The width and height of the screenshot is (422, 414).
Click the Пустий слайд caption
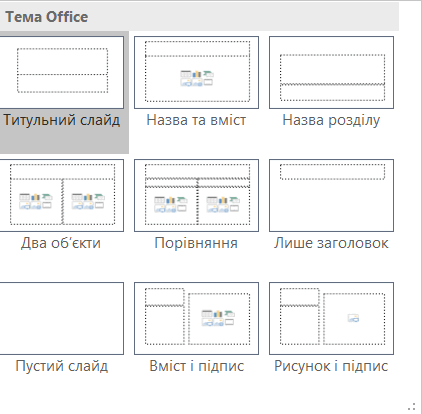click(62, 366)
